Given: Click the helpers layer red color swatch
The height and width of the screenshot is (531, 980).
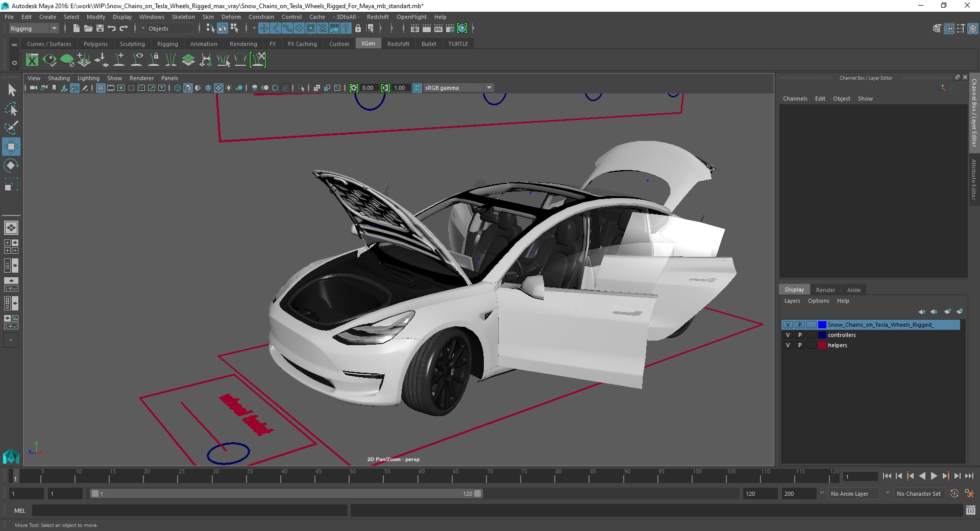Looking at the screenshot, I should pos(822,345).
